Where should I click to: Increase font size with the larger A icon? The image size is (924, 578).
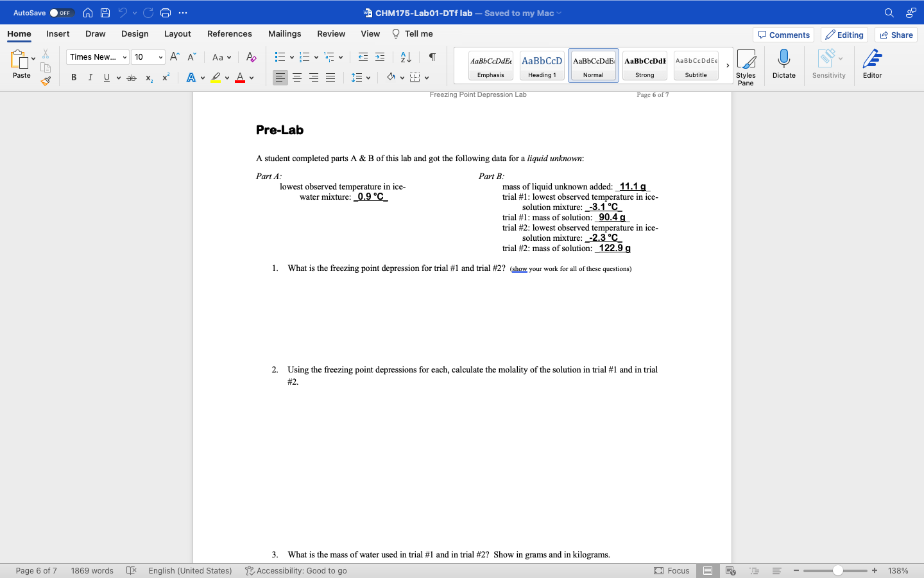click(x=175, y=57)
